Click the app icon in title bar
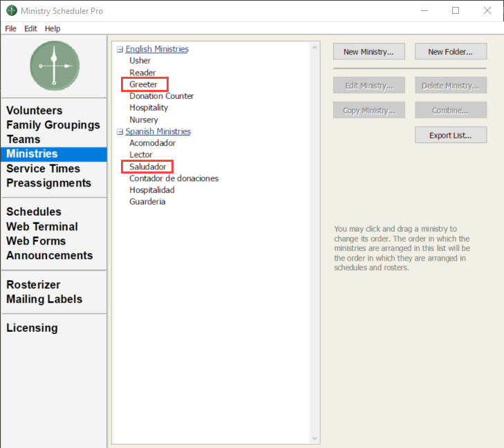Image resolution: width=504 pixels, height=448 pixels. click(12, 11)
